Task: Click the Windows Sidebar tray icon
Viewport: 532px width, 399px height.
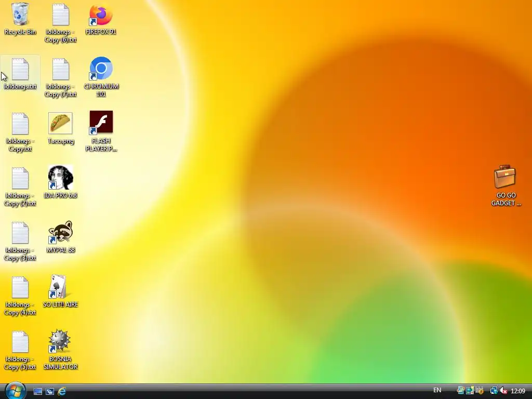Action: click(460, 391)
